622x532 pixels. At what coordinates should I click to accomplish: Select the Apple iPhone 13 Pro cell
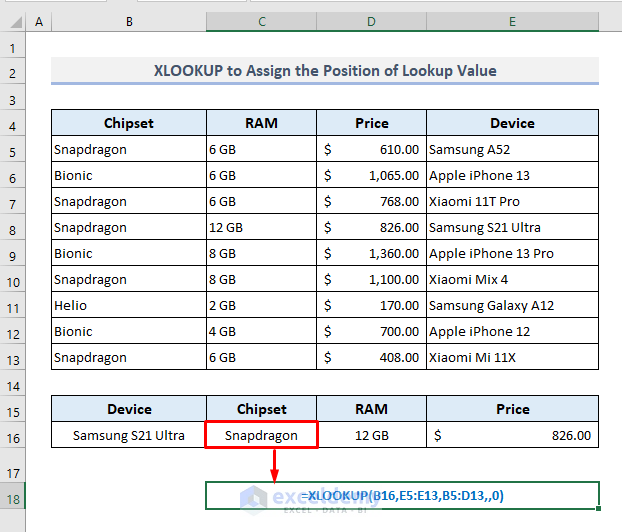513,253
